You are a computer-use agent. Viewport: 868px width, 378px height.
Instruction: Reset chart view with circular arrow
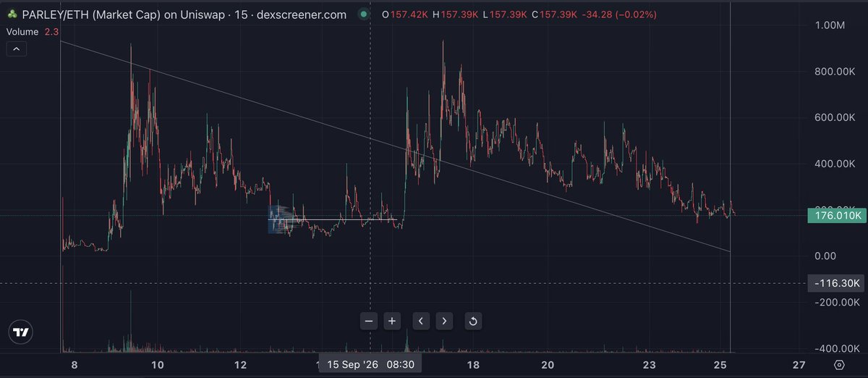coord(473,321)
